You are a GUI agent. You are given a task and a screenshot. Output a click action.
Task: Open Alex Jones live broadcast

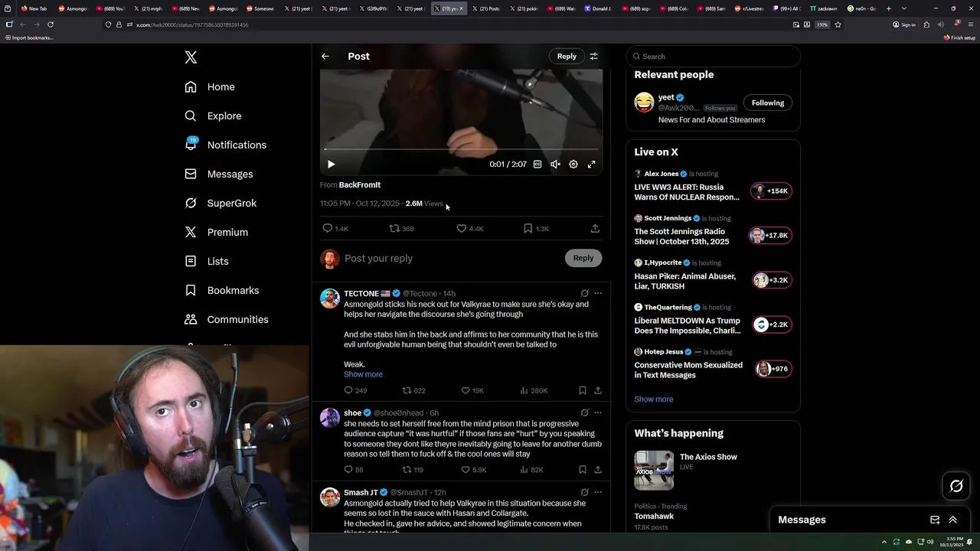pyautogui.click(x=713, y=185)
